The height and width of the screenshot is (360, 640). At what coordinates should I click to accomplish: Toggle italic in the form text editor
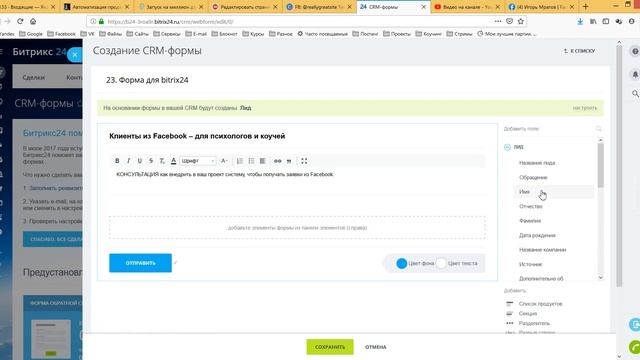point(128,161)
